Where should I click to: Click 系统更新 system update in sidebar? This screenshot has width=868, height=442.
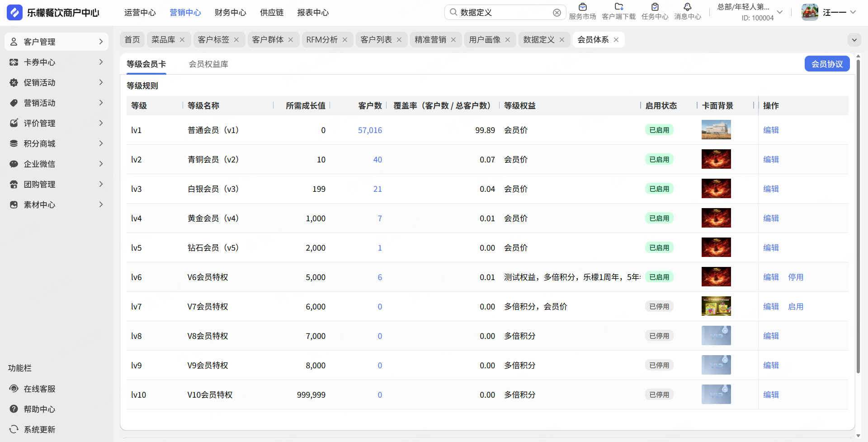point(39,429)
